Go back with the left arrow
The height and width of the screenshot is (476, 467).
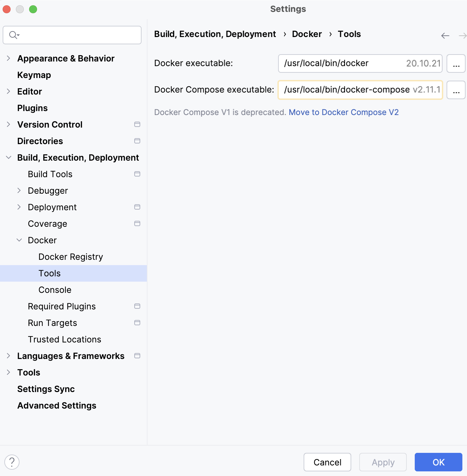(x=445, y=36)
